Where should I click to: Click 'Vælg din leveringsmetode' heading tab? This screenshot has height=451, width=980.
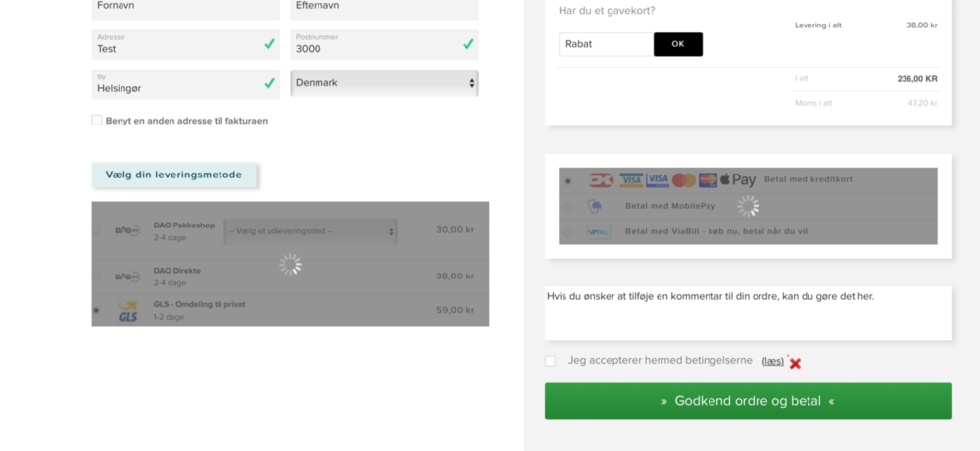[173, 175]
